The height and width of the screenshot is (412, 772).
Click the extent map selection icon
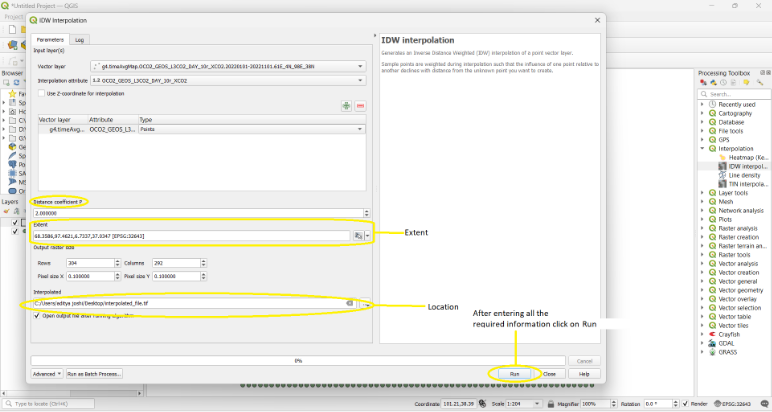(358, 235)
